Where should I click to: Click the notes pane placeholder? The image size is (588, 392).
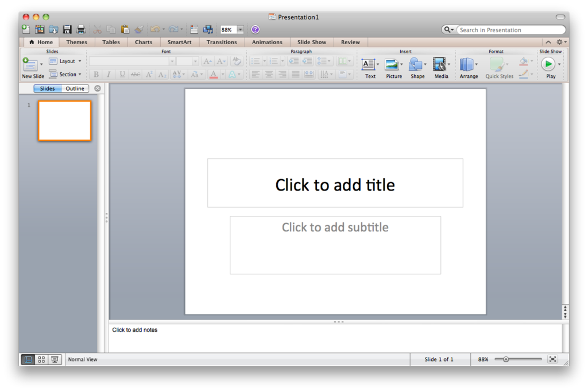pyautogui.click(x=135, y=329)
